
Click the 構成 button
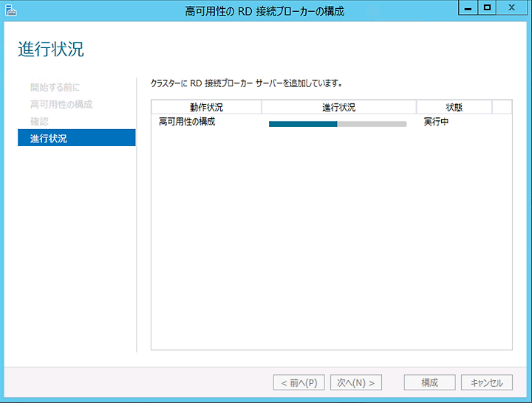coord(429,382)
